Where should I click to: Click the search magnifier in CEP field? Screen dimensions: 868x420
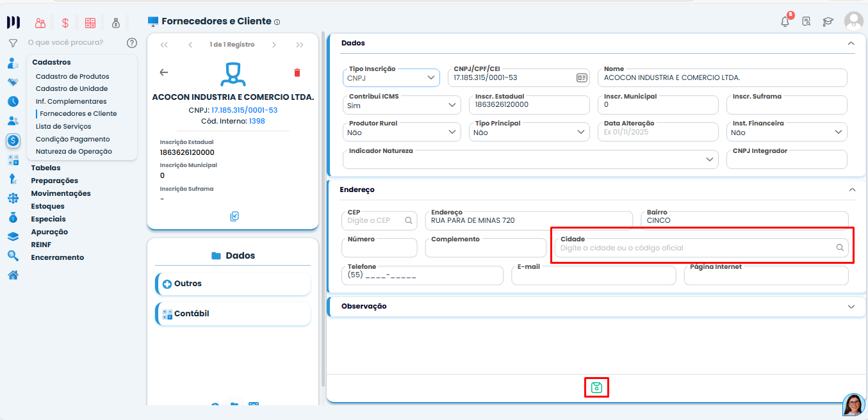408,220
